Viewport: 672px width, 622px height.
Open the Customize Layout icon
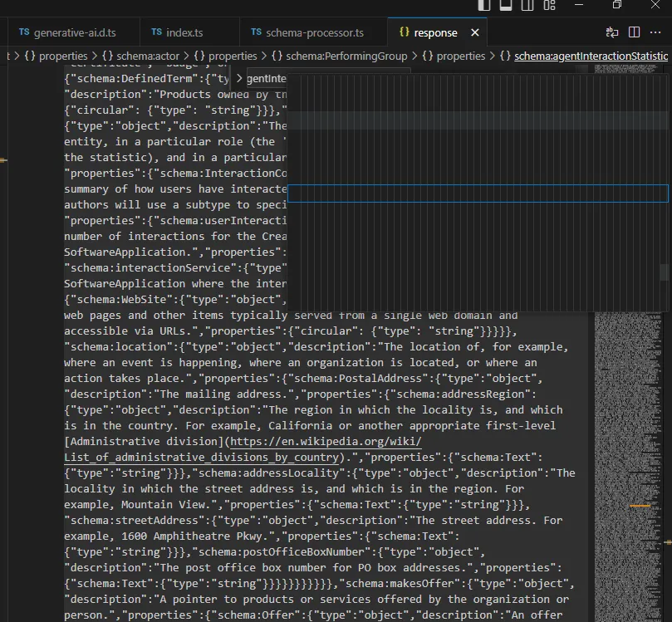tap(549, 5)
